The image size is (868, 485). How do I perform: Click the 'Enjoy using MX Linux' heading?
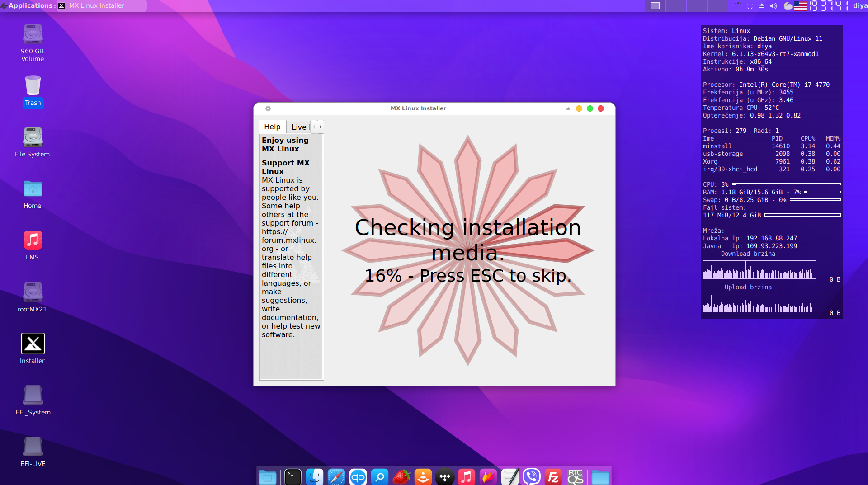pyautogui.click(x=285, y=145)
